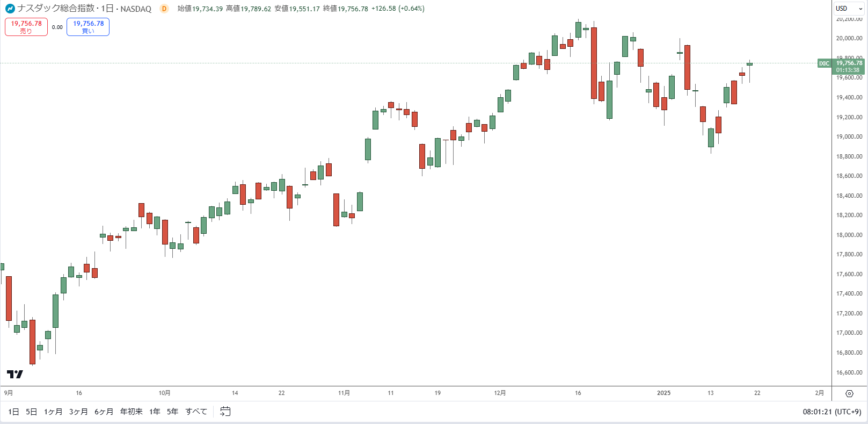868x424 pixels.
Task: Select the 6ヶ月 time range
Action: tap(104, 412)
